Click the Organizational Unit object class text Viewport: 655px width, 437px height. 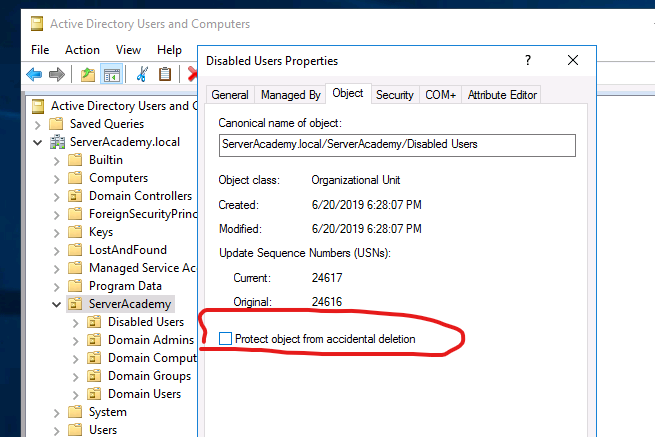356,180
